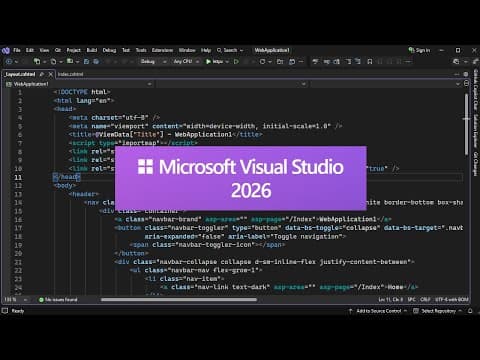Click the hot reload toolbar icon
The width and height of the screenshot is (480, 360).
click(x=262, y=62)
